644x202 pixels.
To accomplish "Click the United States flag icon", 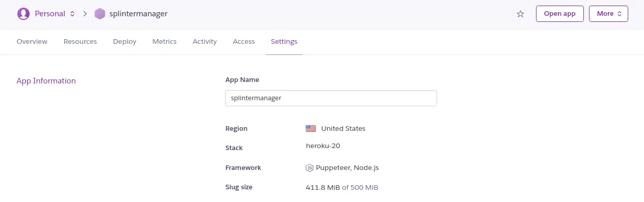I will (311, 128).
